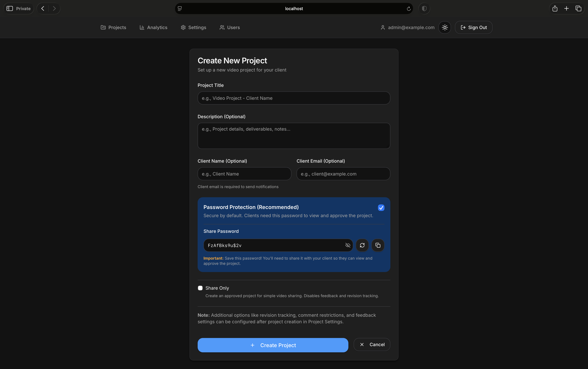Click the privacy shield icon

pos(424,8)
